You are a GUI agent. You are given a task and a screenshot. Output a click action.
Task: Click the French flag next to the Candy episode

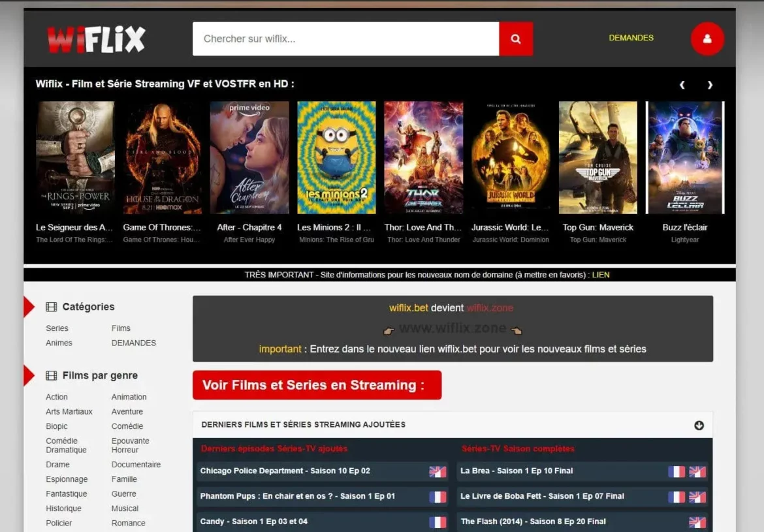coord(438,522)
